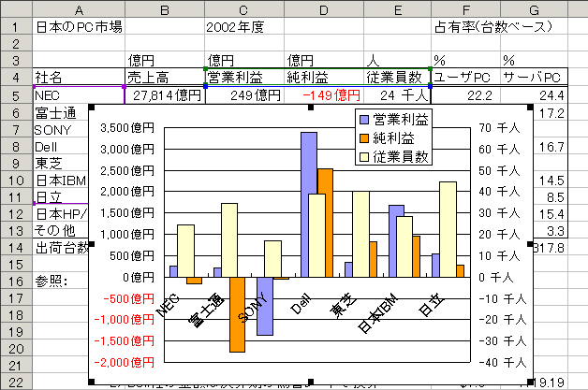
Task: Select the 売上高 header cell
Action: tap(165, 77)
